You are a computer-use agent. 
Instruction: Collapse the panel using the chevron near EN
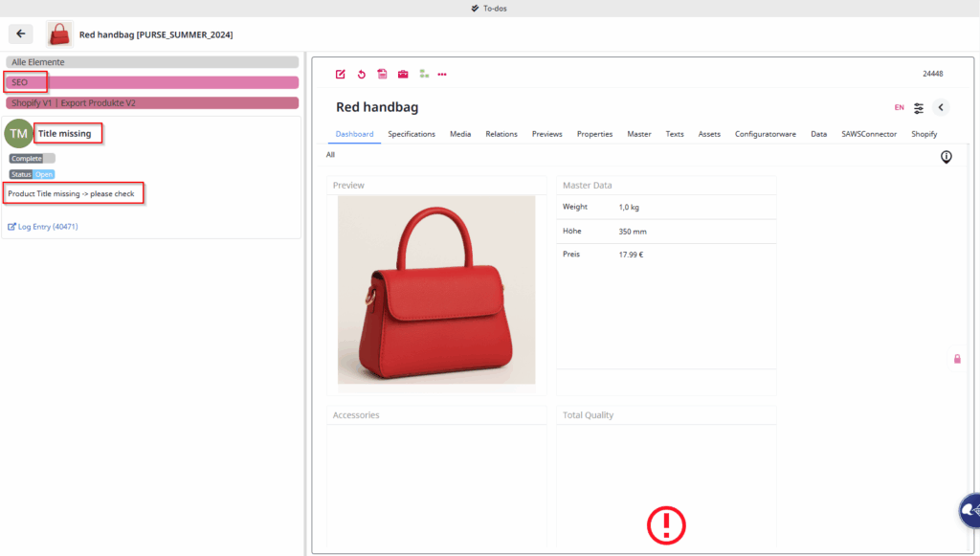940,108
